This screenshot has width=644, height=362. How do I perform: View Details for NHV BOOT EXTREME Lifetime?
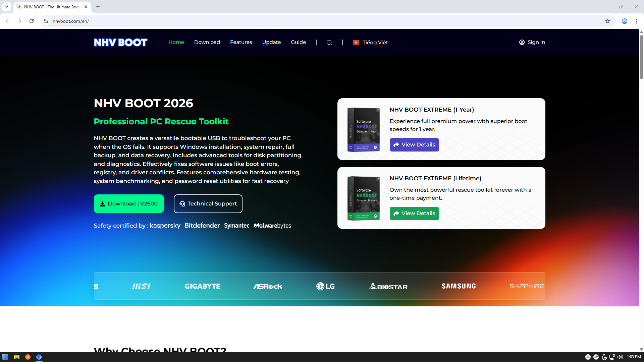click(414, 214)
